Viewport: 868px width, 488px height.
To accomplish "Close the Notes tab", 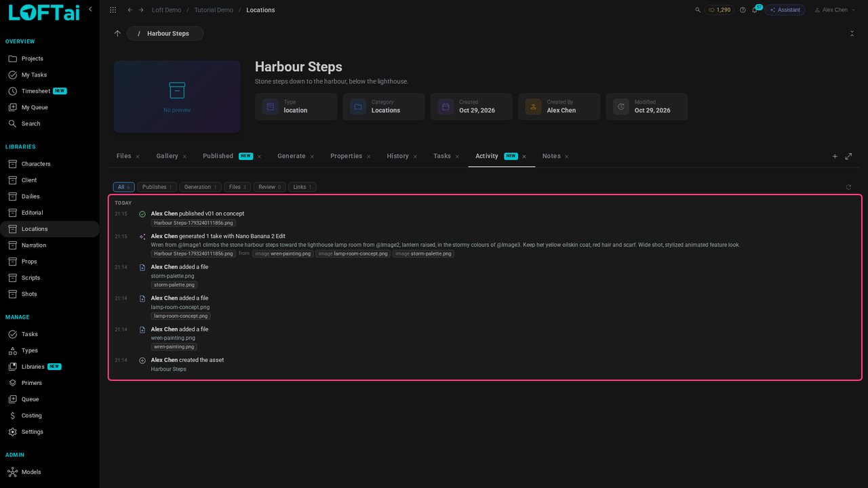I will 567,157.
